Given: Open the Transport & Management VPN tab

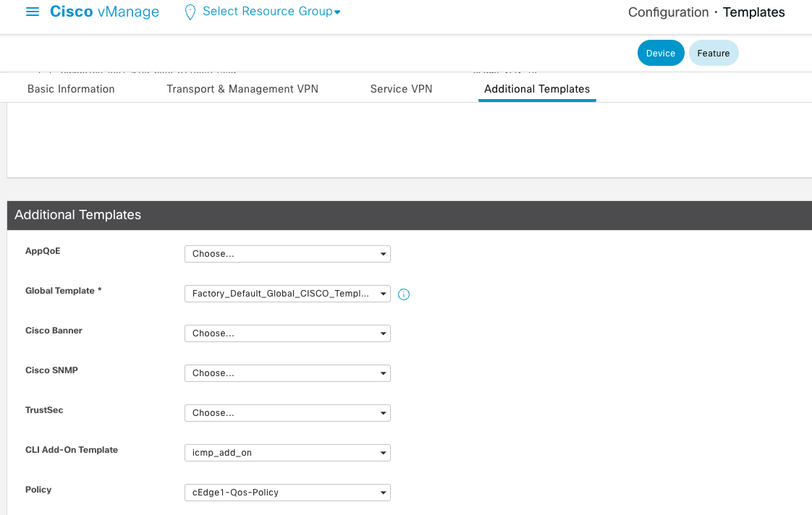Looking at the screenshot, I should tap(242, 89).
